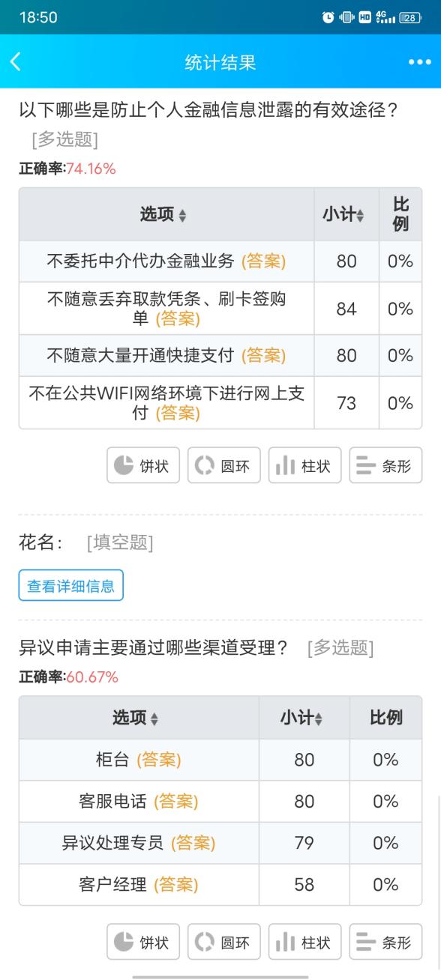Viewport: 441px width, 980px height.
Task: Show pie chart 饼状 for 异议申请 question
Action: 143,942
